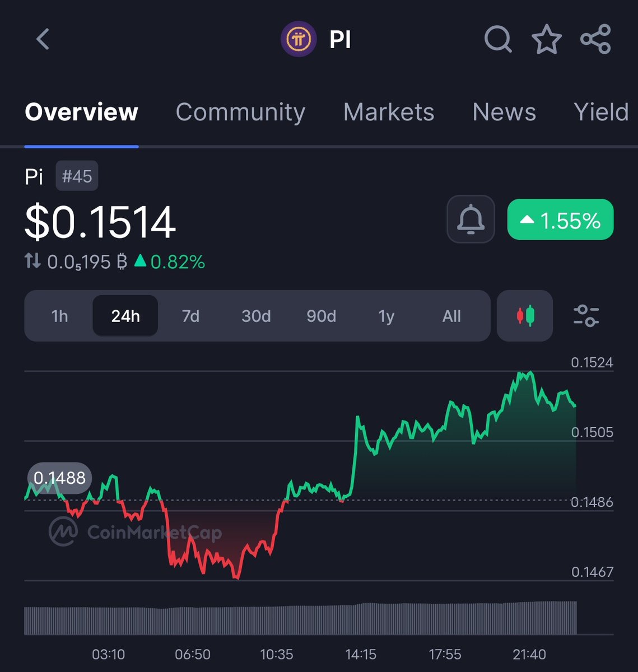Select 30d chart timeframe
This screenshot has height=672, width=638.
point(256,316)
